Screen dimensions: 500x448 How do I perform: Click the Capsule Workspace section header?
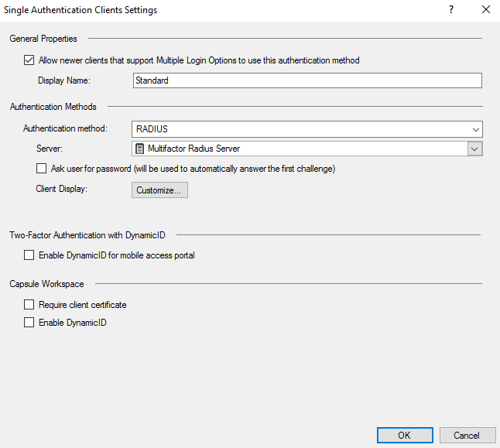click(46, 284)
